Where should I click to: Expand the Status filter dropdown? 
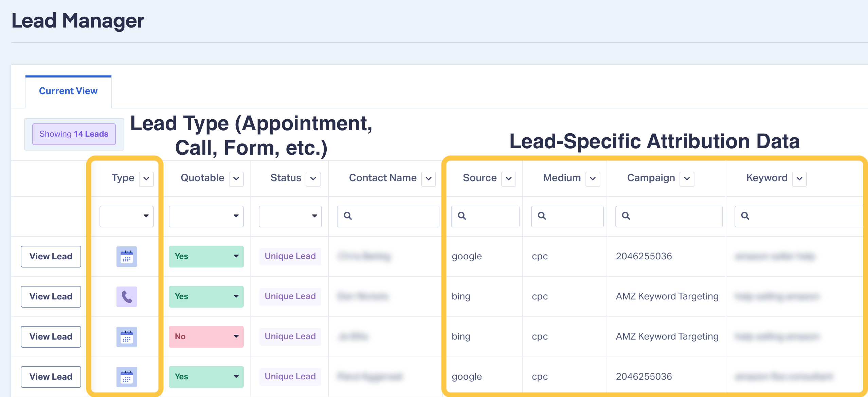coord(290,216)
